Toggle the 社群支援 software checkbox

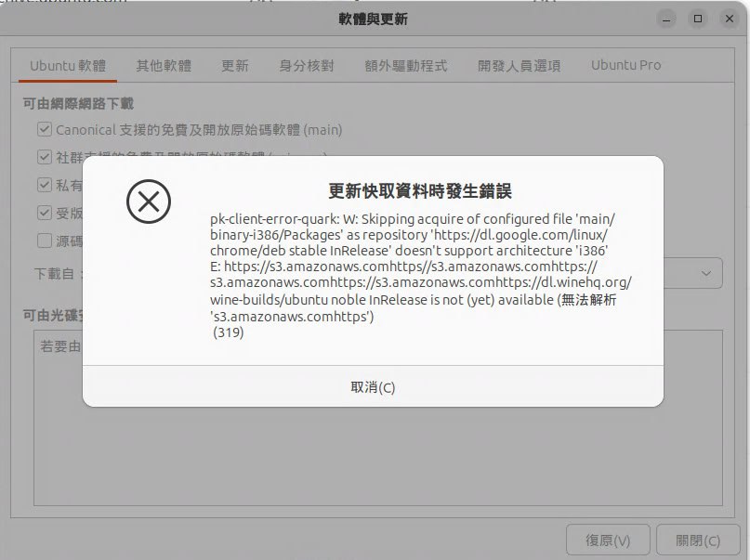pyautogui.click(x=45, y=157)
